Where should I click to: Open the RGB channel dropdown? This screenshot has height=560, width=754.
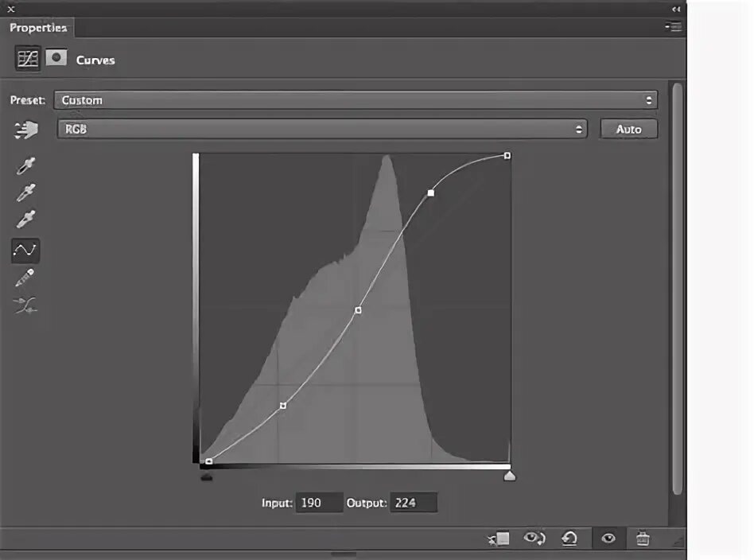pos(322,129)
